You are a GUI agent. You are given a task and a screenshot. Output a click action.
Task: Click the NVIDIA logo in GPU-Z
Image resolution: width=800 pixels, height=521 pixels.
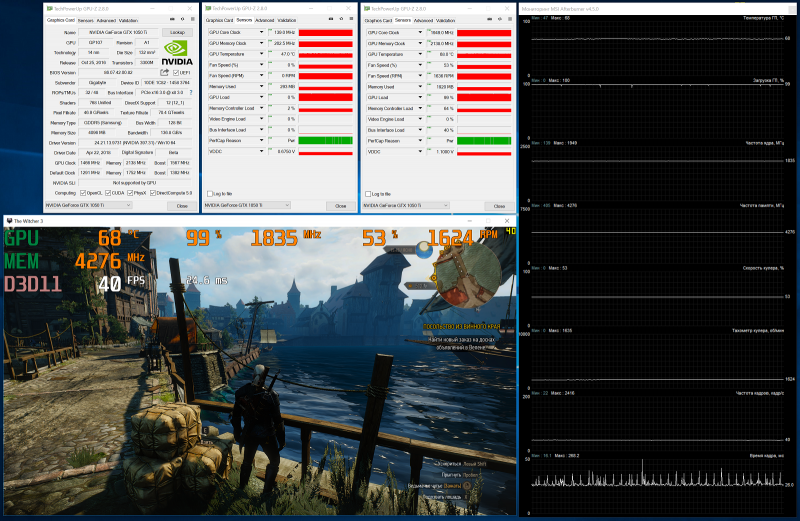(x=177, y=54)
